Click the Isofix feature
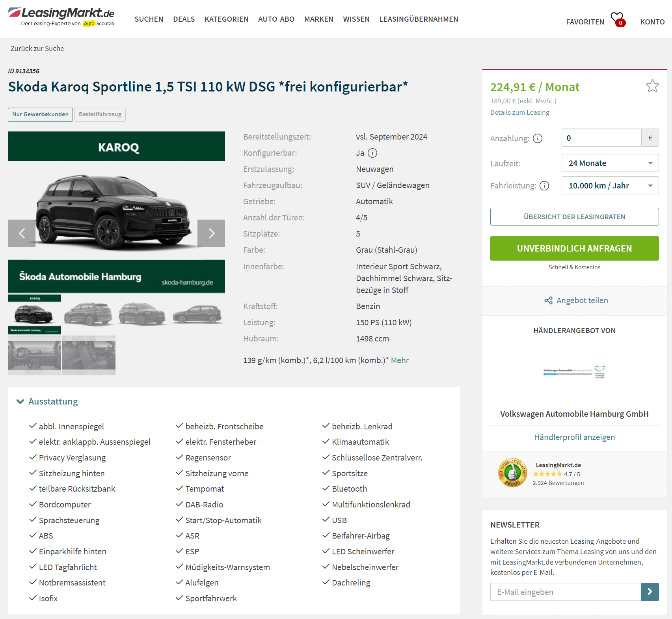Viewport: 672px width, 619px height. (48, 598)
